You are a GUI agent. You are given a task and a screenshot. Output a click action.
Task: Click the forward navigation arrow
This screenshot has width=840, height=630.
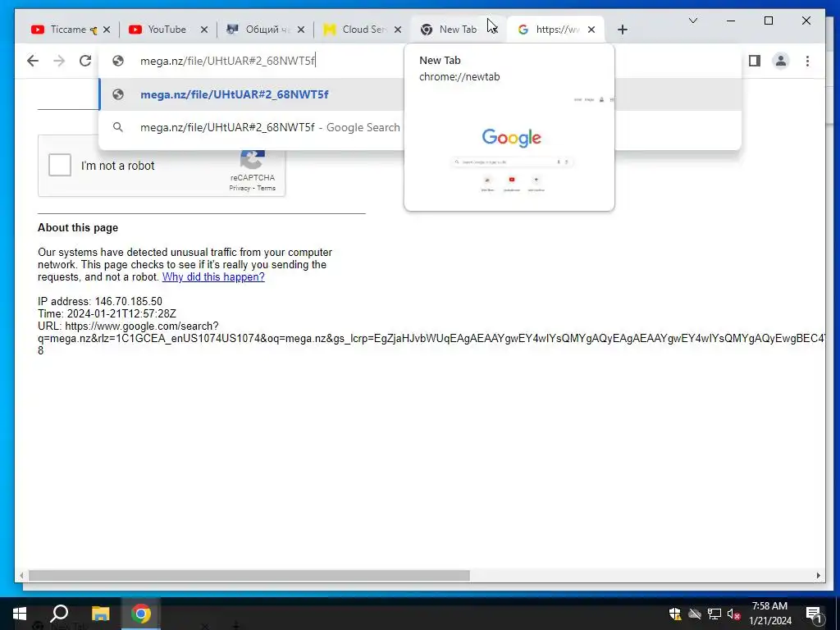pos(59,61)
